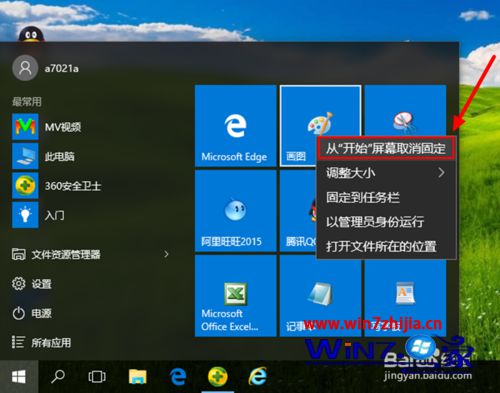
Task: Open the Microsoft Edge tile
Action: 236,126
